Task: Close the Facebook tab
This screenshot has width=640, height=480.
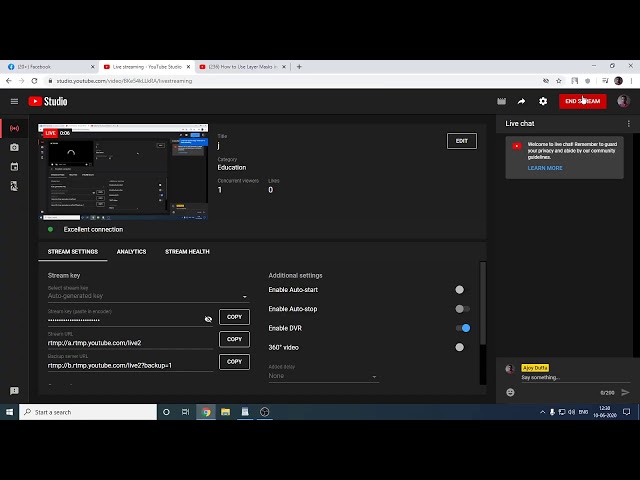Action: (x=93, y=67)
